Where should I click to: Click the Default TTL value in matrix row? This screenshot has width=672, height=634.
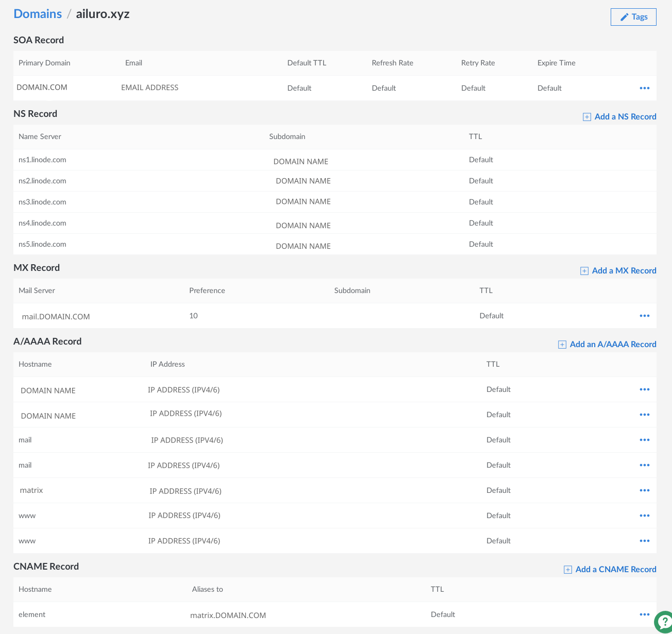[498, 490]
